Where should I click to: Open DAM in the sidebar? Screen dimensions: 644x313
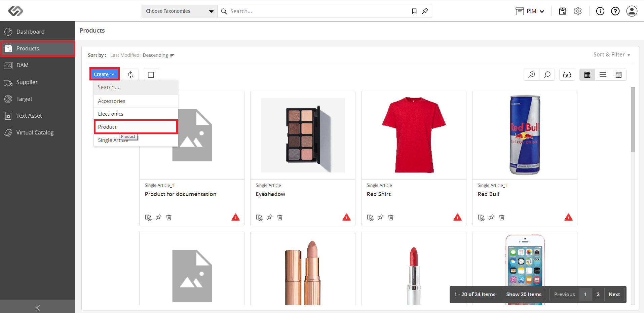tap(38, 65)
